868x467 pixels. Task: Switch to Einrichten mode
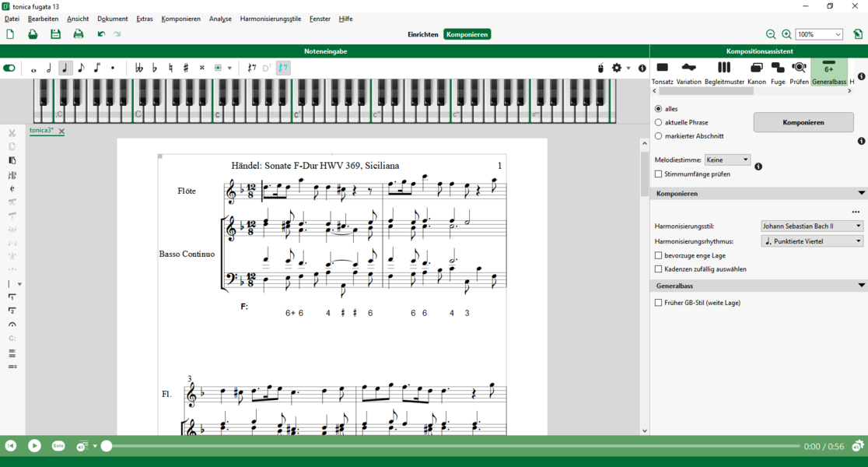[423, 34]
